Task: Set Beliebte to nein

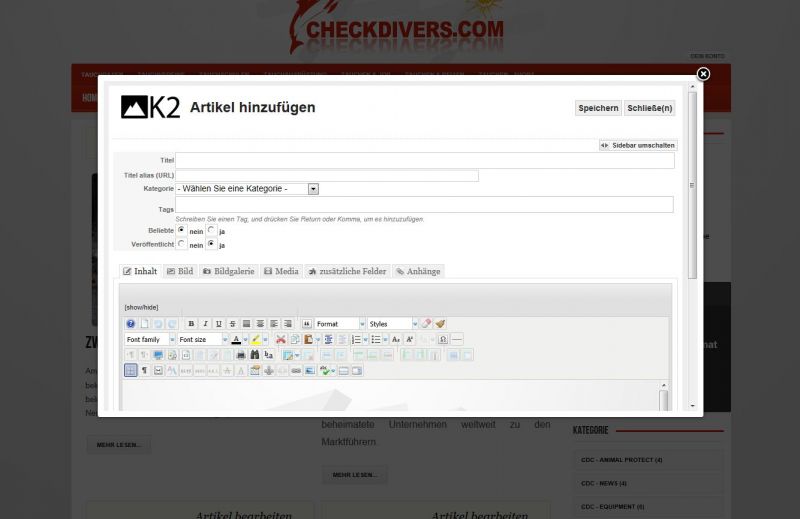Action: (x=182, y=230)
